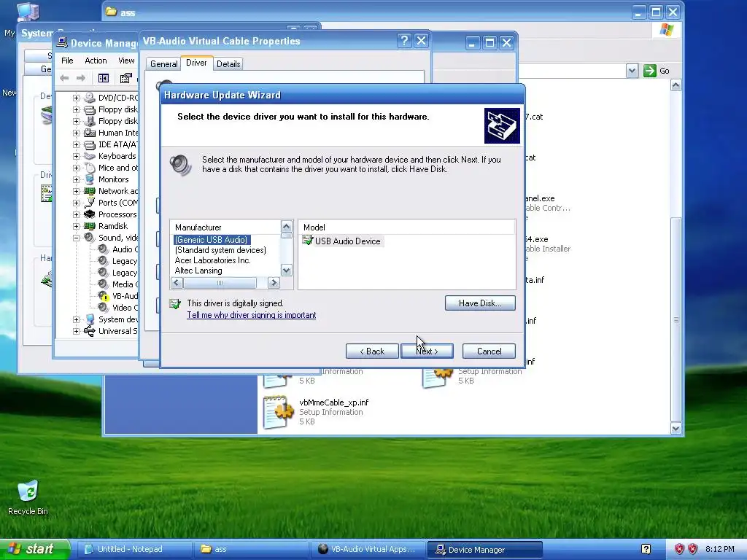
Task: Select the VB-Audio device with warning icon
Action: pos(125,296)
